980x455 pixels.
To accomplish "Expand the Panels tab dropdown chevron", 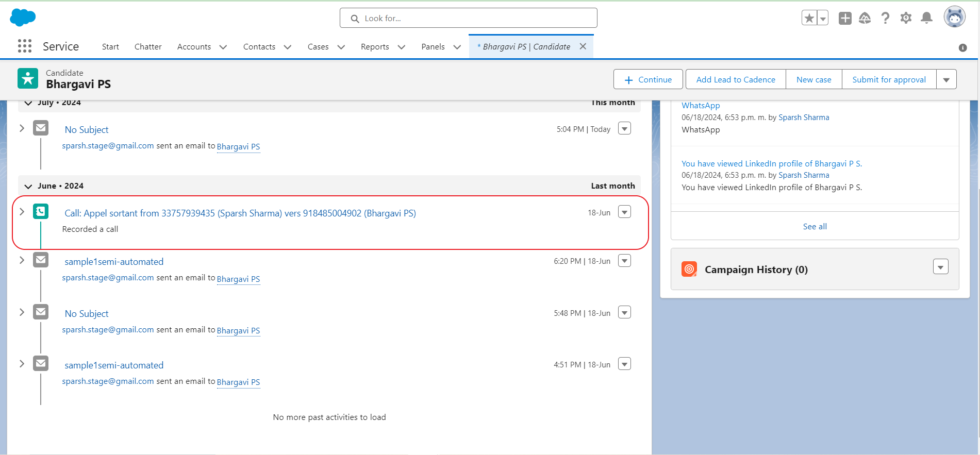I will pyautogui.click(x=457, y=47).
